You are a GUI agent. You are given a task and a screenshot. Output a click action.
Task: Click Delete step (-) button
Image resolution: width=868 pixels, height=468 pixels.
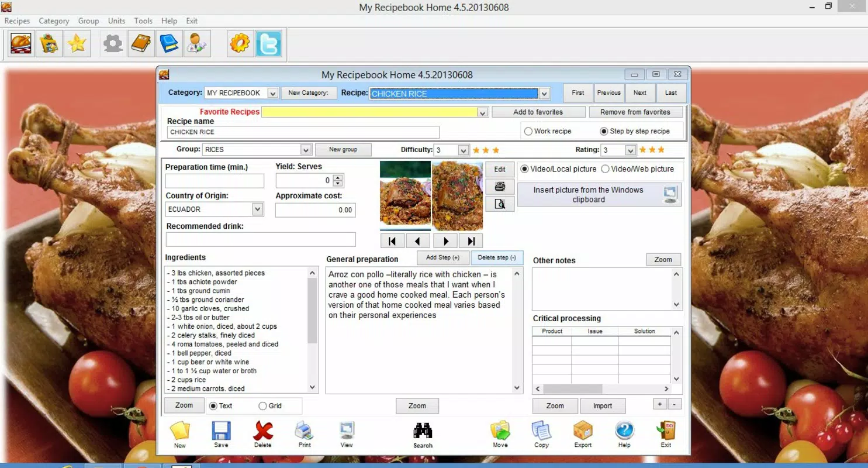[497, 257]
